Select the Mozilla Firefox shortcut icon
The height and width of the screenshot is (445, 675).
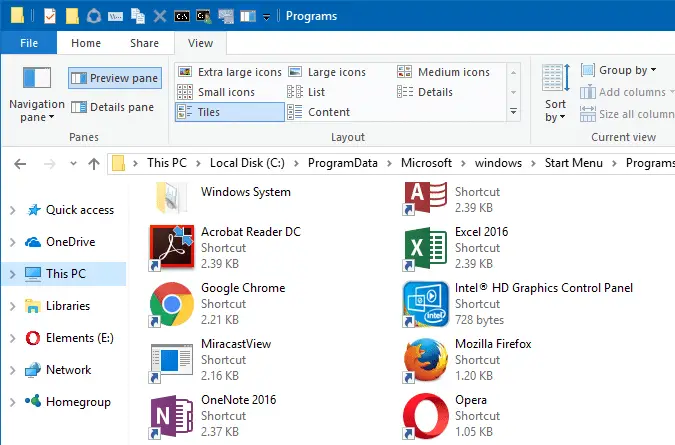[425, 360]
